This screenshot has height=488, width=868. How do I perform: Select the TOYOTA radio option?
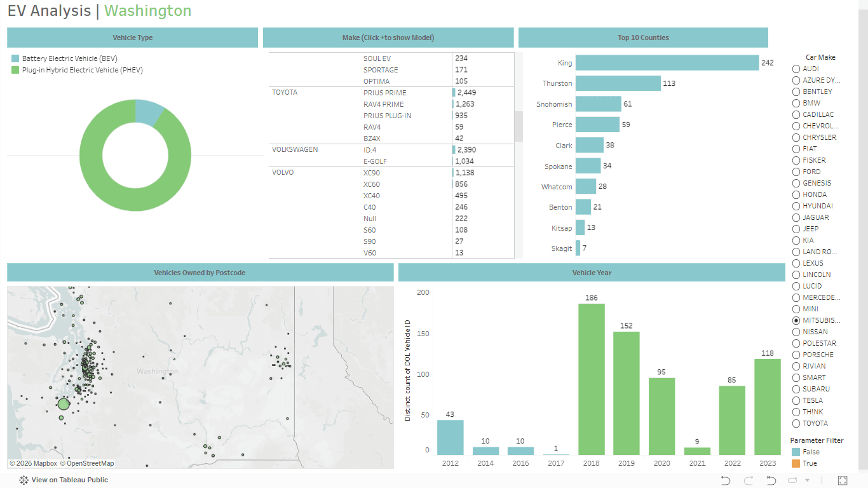coord(796,423)
